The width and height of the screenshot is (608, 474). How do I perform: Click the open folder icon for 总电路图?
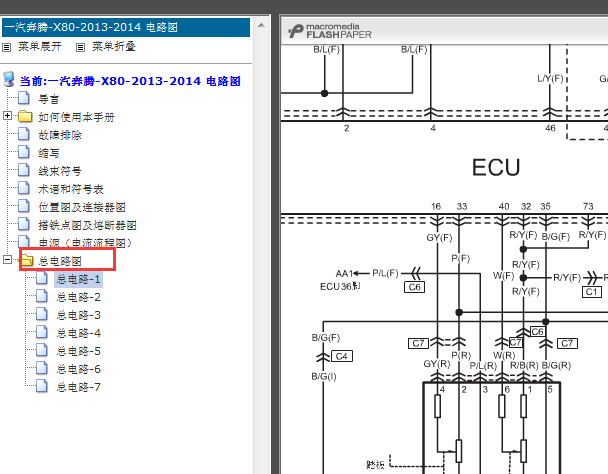coord(27,260)
